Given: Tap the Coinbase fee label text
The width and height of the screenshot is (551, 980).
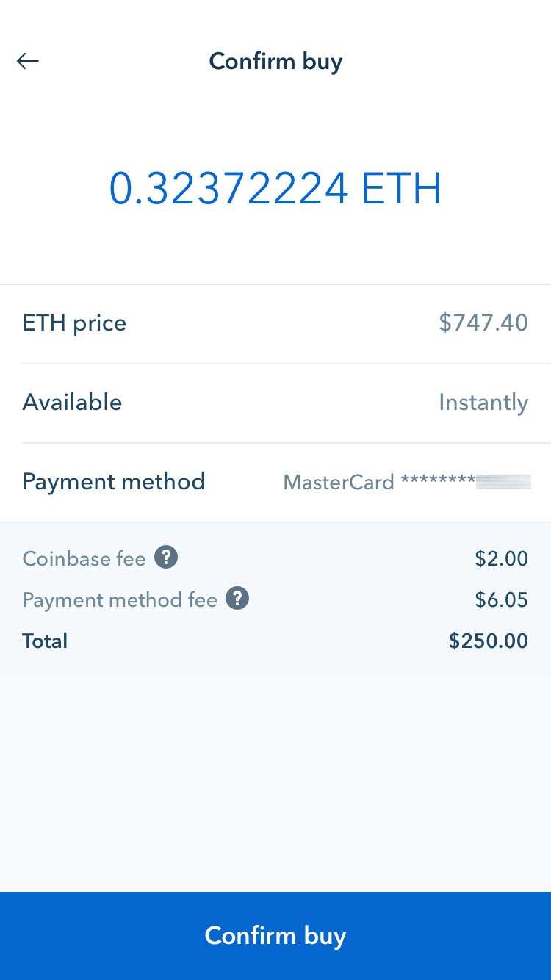Looking at the screenshot, I should coord(84,559).
